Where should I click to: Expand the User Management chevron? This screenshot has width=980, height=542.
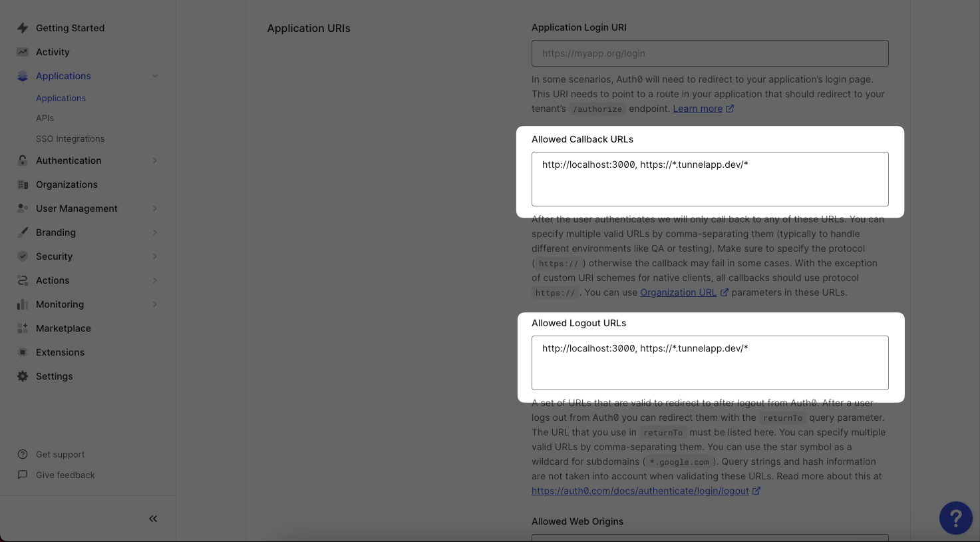(x=155, y=208)
